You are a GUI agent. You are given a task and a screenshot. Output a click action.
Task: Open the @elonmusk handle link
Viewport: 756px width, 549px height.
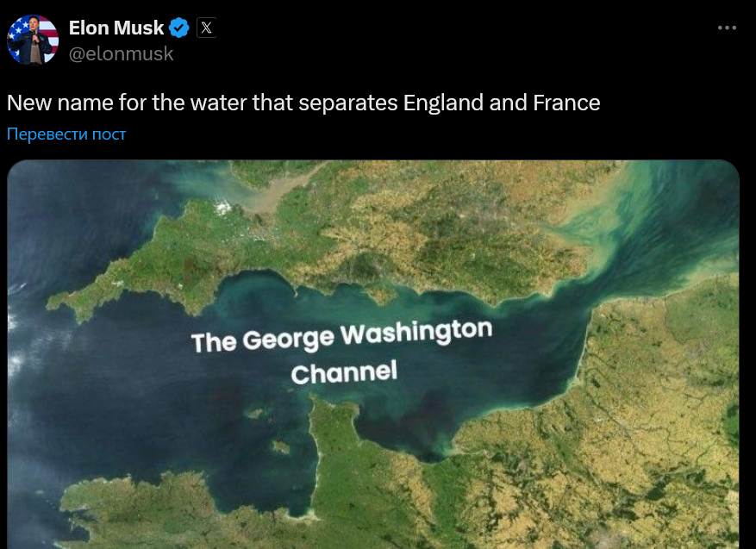tap(122, 53)
